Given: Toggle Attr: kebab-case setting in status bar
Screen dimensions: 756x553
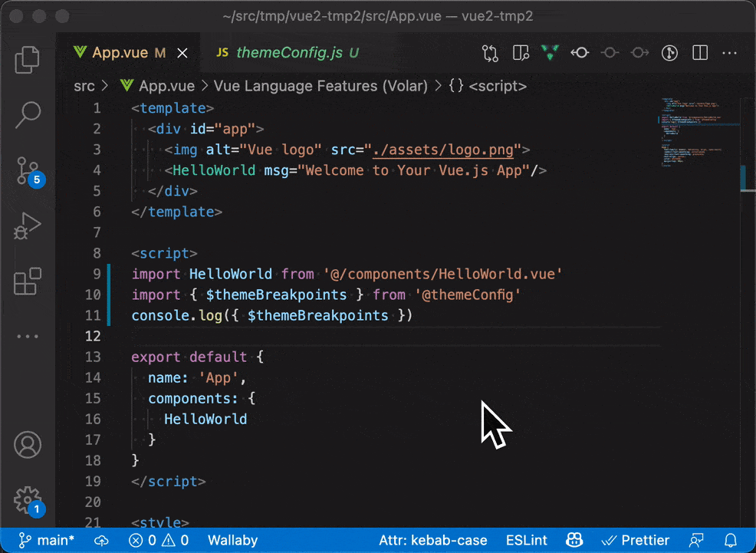Looking at the screenshot, I should [433, 540].
